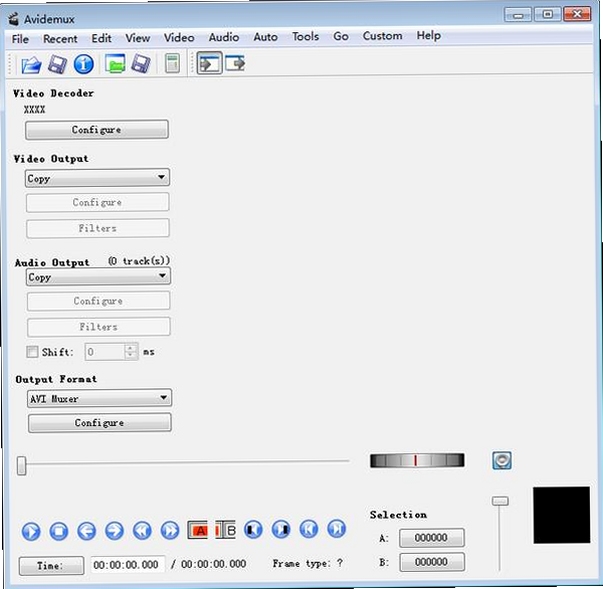Click the Save project icon in toolbar
This screenshot has width=603, height=589.
pos(141,63)
